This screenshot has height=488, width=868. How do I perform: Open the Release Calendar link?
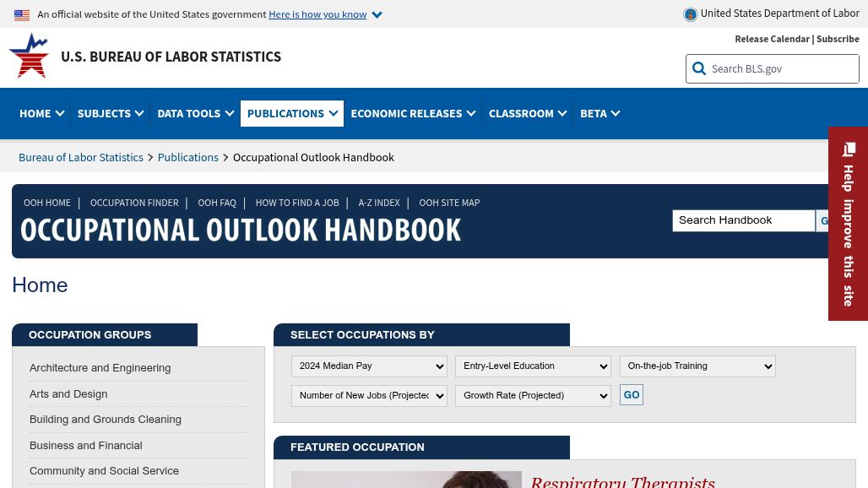point(773,39)
